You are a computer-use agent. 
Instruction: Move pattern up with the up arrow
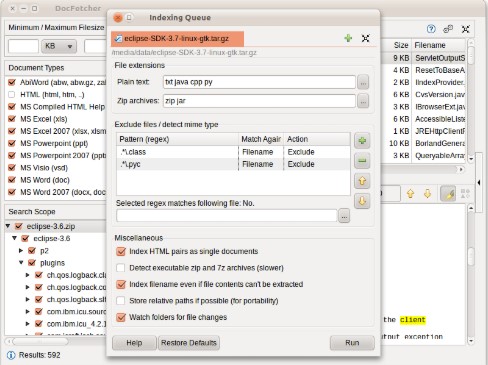362,181
